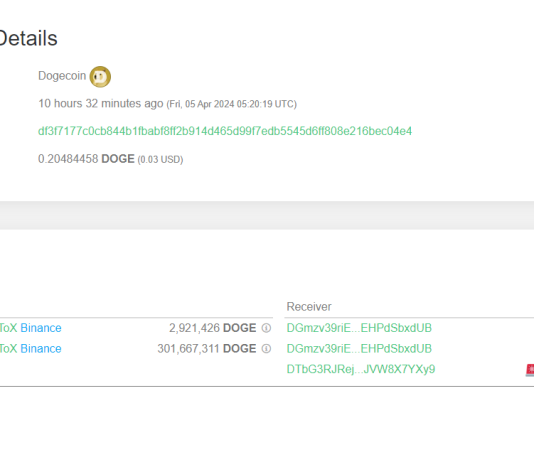Viewport: 534px width, 462px height.
Task: Select the Dogecoin blockchain label
Action: click(x=62, y=76)
